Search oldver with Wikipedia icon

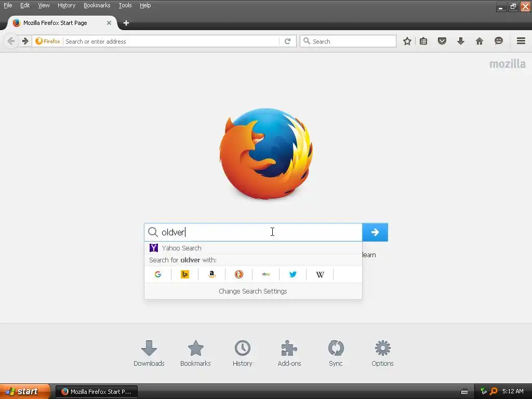point(320,274)
